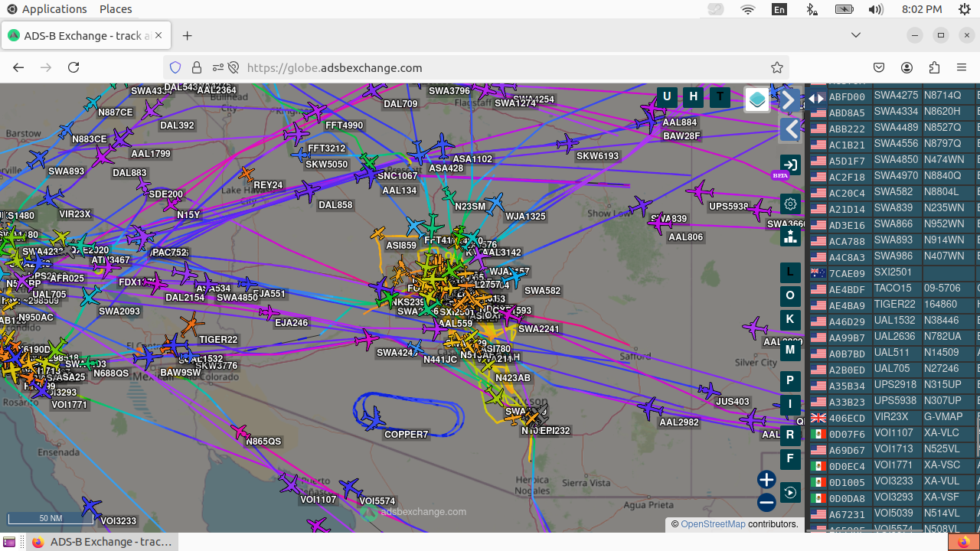Open the OpenStreetMap attribution link

(713, 524)
